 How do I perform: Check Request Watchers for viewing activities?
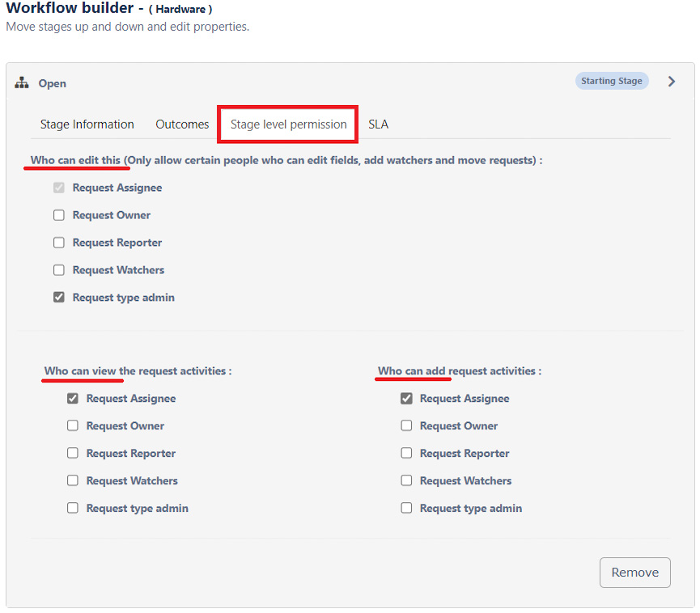point(73,480)
